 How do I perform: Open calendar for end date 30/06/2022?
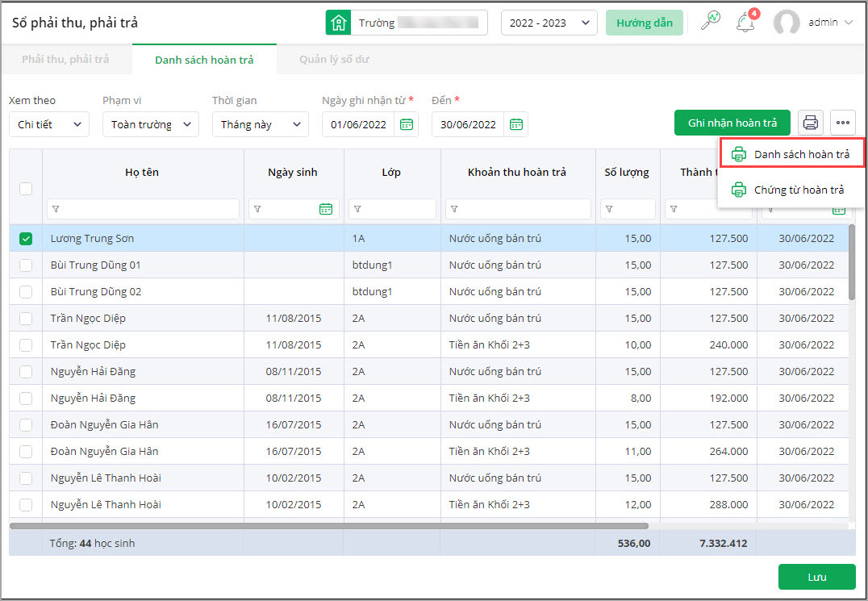(516, 124)
